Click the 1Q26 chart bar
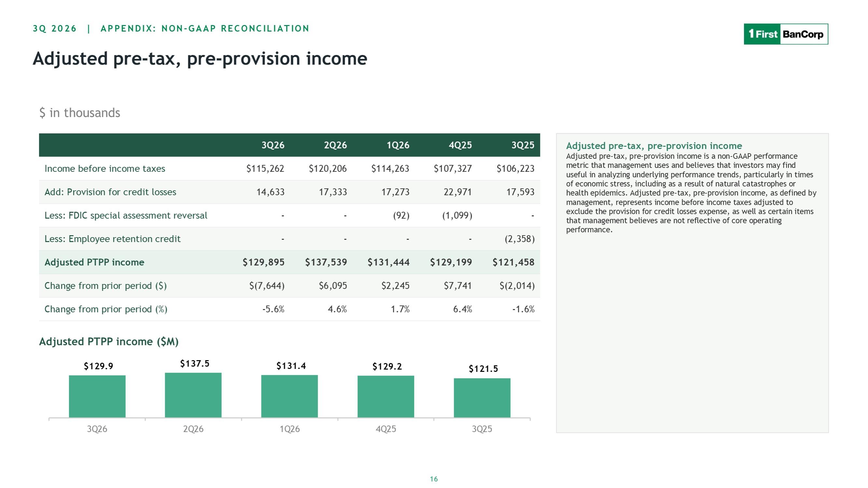 (x=289, y=396)
